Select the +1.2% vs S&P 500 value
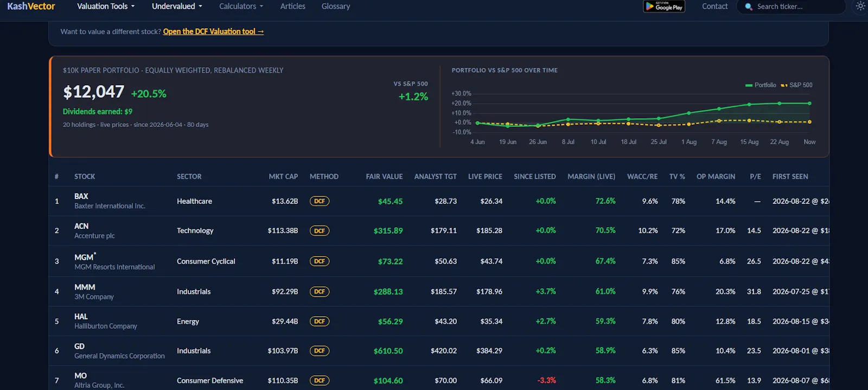 [413, 97]
